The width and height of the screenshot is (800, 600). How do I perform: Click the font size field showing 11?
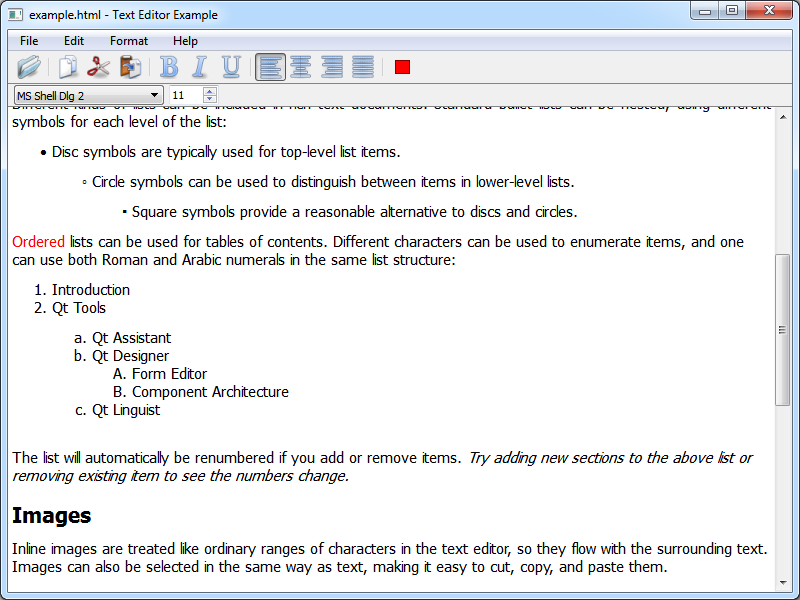tap(186, 95)
